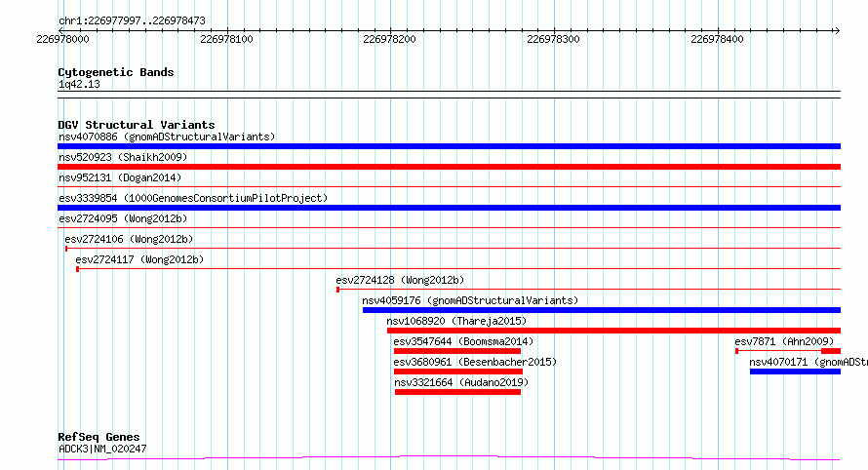Click the red bar under esv3680961
Image resolution: width=868 pixels, height=470 pixels.
(458, 372)
